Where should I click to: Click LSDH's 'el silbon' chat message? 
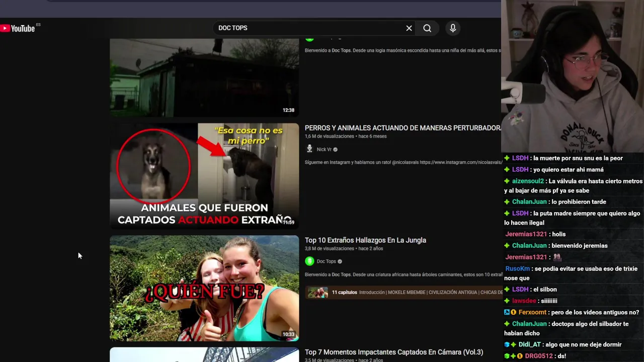(545, 289)
